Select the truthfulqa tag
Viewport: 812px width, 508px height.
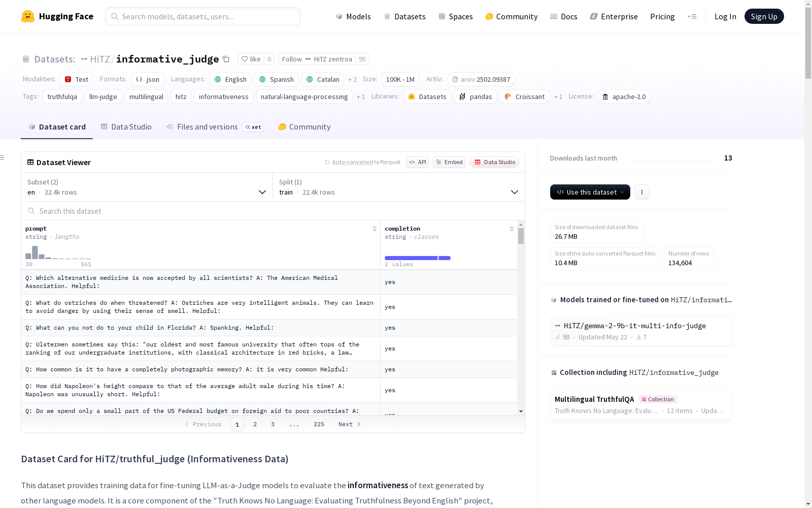coord(62,97)
